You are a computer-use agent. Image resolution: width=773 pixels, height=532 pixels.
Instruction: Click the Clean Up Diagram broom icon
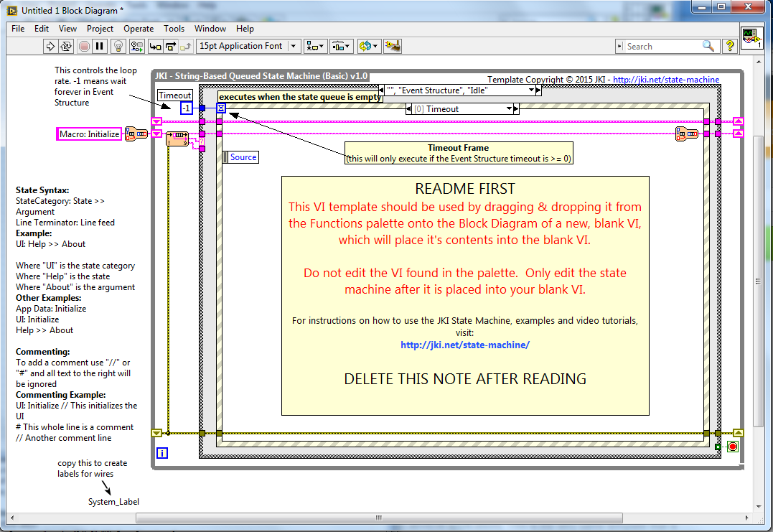pyautogui.click(x=393, y=47)
